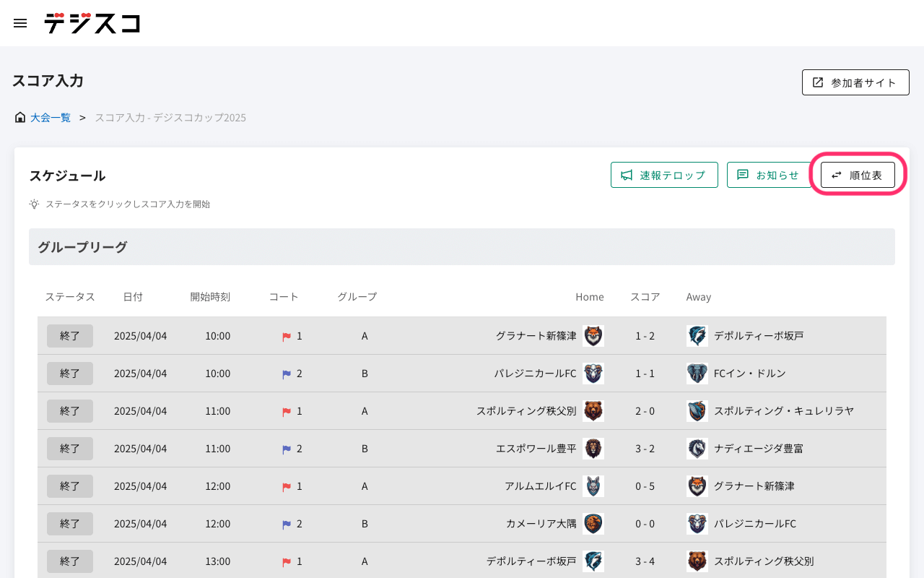Click the グループリーグ section header
The width and height of the screenshot is (924, 578).
tap(82, 247)
